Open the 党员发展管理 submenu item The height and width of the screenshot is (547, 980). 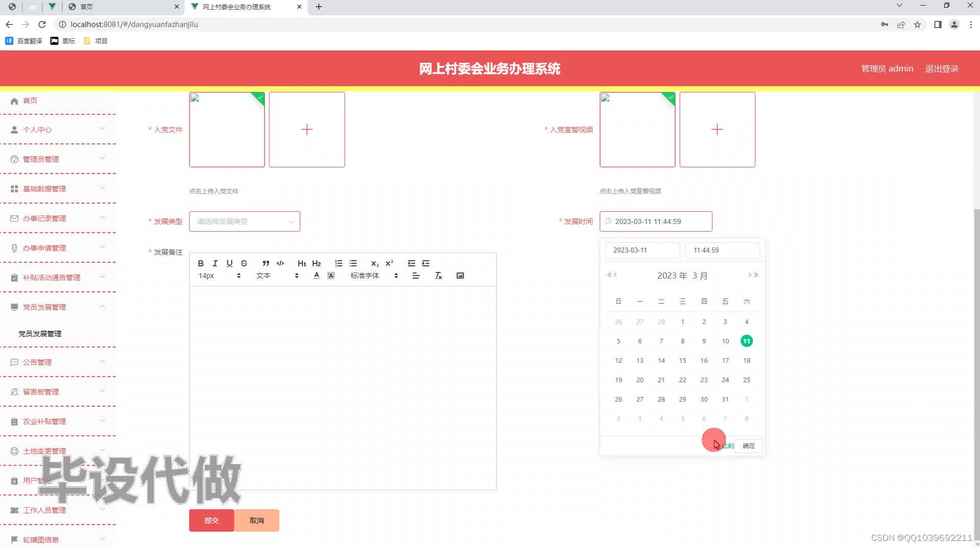(x=40, y=334)
